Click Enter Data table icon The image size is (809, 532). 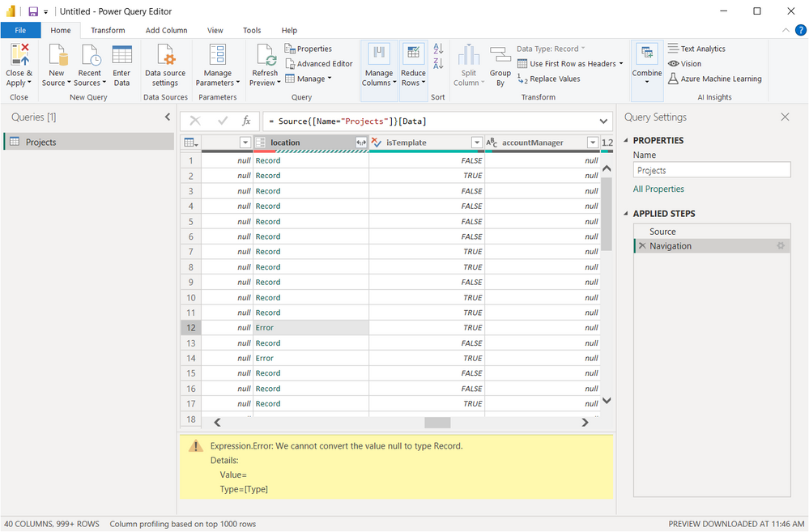coord(121,55)
